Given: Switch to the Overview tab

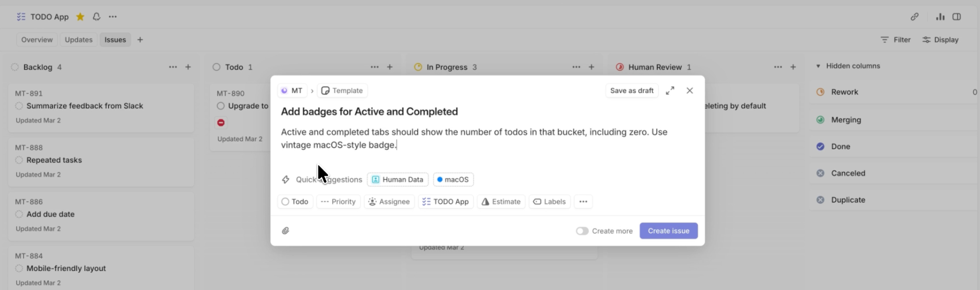Looking at the screenshot, I should click(37, 40).
